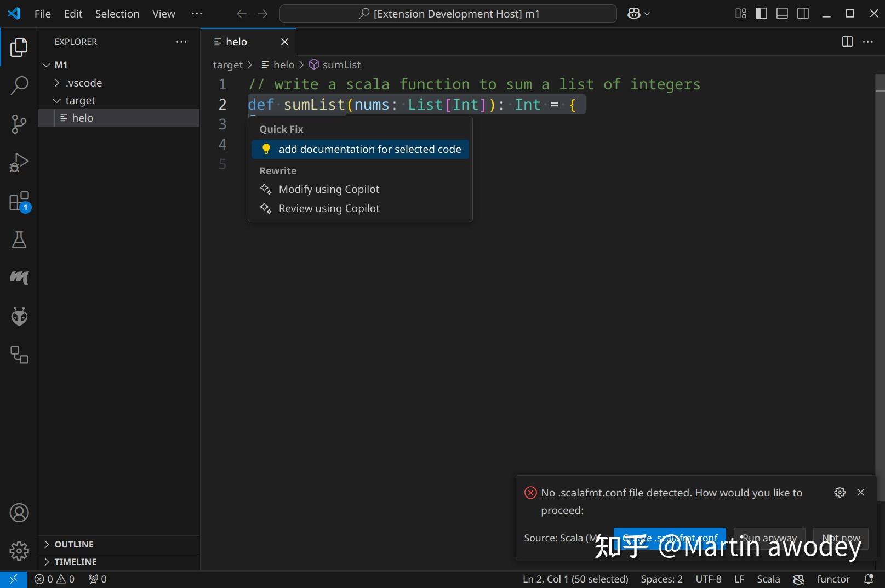This screenshot has height=588, width=885.
Task: Toggle the bottom panel visibility
Action: [x=782, y=13]
